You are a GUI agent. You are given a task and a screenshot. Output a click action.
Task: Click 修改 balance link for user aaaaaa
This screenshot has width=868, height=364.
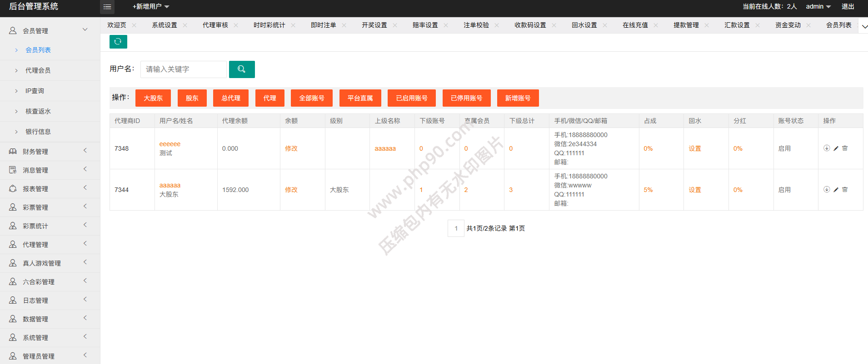click(291, 190)
